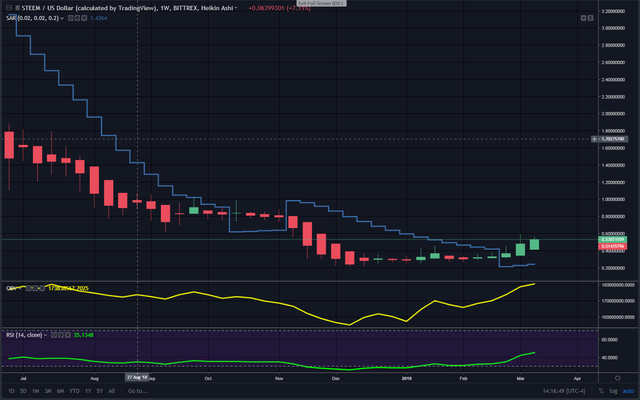Remove the OBV indicator

(x=42, y=288)
